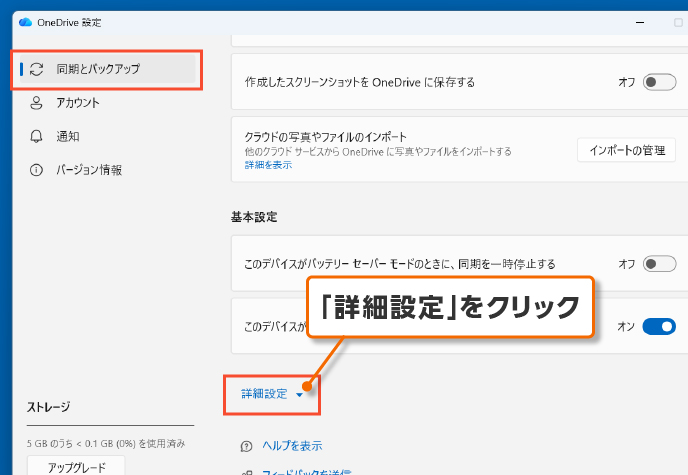Image resolution: width=688 pixels, height=475 pixels.
Task: Click the arrow next to 詳細設定
Action: (299, 395)
